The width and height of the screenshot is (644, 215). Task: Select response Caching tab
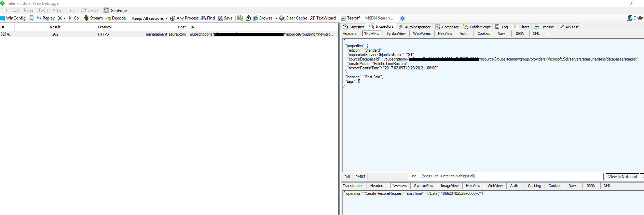(534, 186)
